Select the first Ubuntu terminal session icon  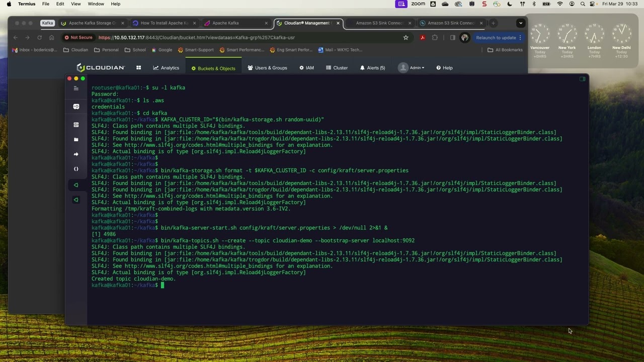(76, 185)
